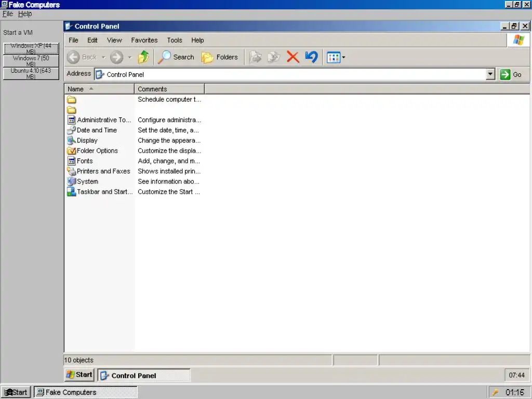532x399 pixels.
Task: Open the Fake Computers File menu
Action: [x=7, y=14]
